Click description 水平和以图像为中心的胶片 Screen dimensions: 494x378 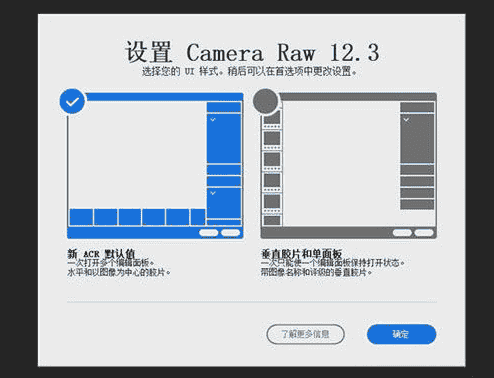tap(119, 272)
